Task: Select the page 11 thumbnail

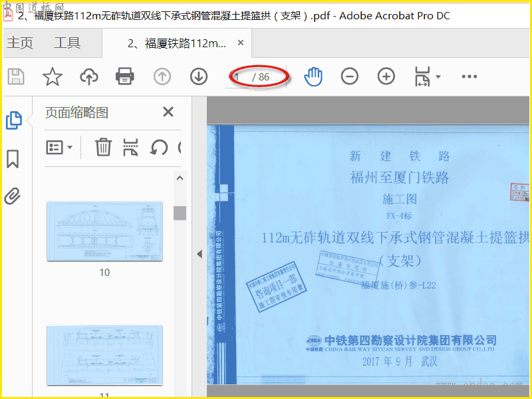Action: (x=105, y=355)
